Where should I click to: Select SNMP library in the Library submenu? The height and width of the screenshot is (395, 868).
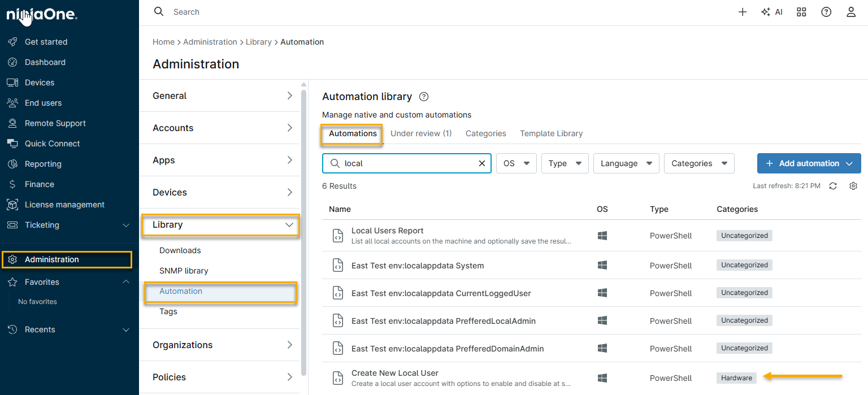[184, 271]
